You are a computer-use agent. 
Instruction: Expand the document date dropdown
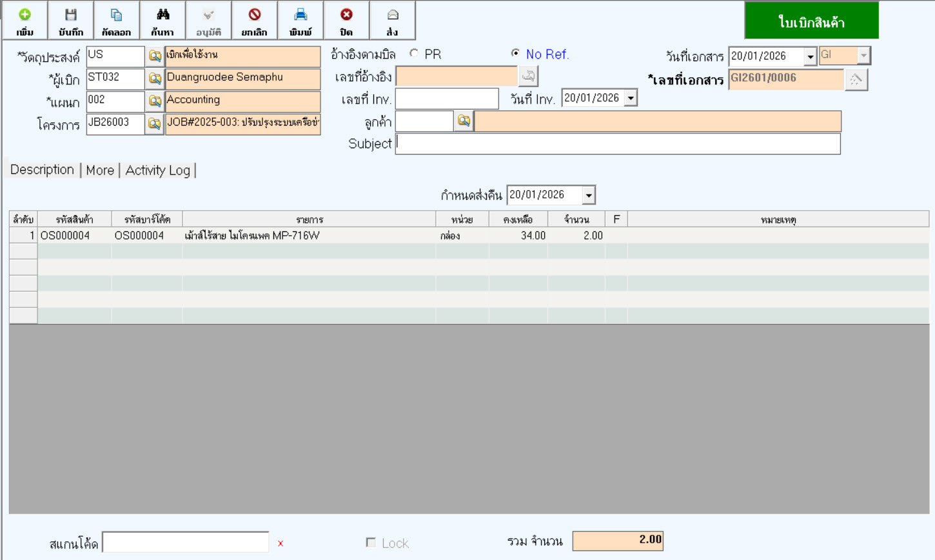(x=810, y=57)
